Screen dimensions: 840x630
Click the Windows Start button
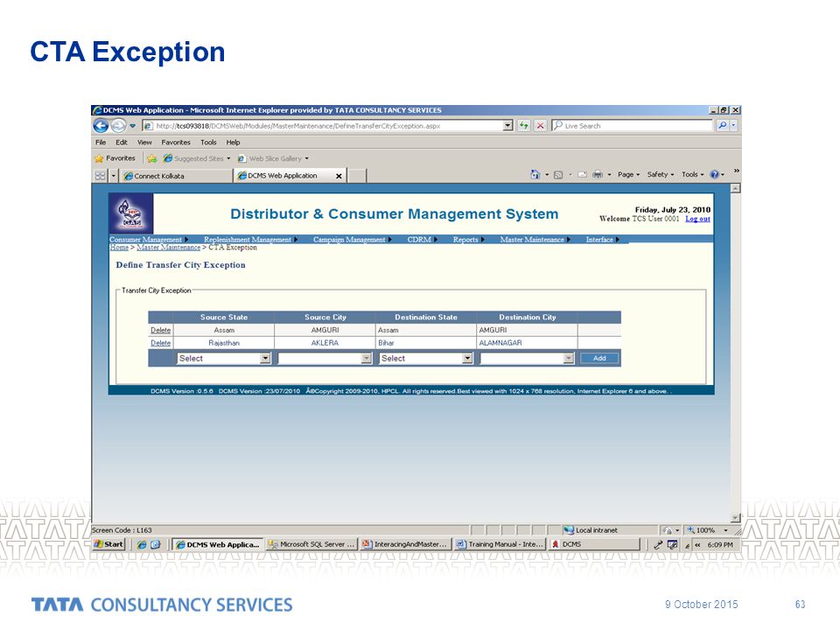tap(108, 544)
